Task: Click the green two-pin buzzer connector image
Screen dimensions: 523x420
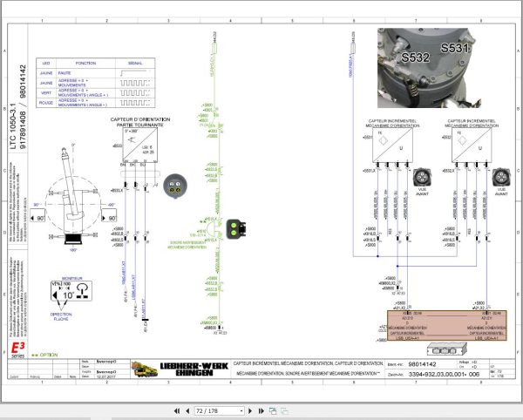Action: point(236,228)
